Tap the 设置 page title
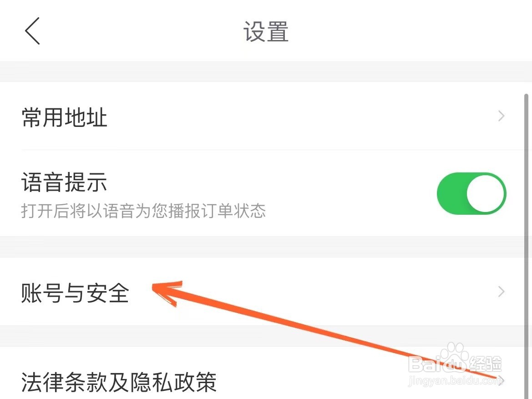This screenshot has width=532, height=399. (266, 31)
